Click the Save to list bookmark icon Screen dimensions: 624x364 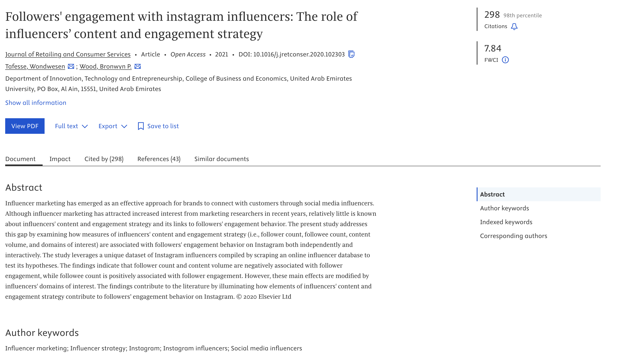point(141,126)
